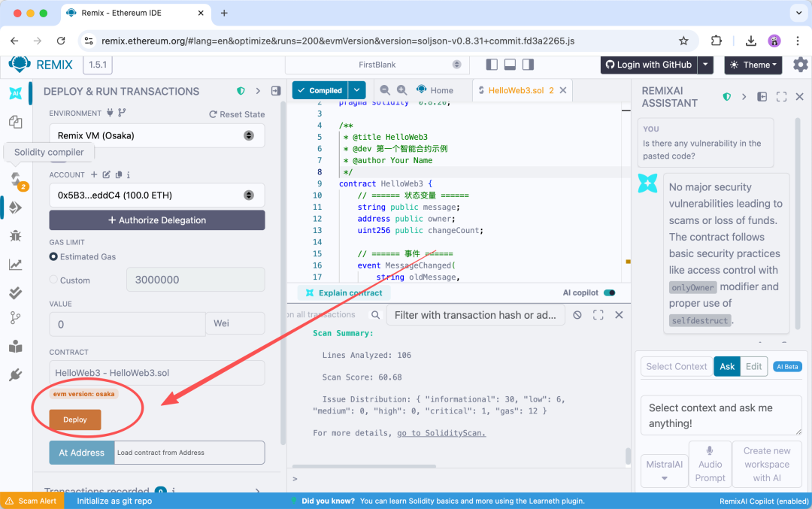The height and width of the screenshot is (509, 812).
Task: Open the go to SolidityScan link
Action: coord(441,433)
